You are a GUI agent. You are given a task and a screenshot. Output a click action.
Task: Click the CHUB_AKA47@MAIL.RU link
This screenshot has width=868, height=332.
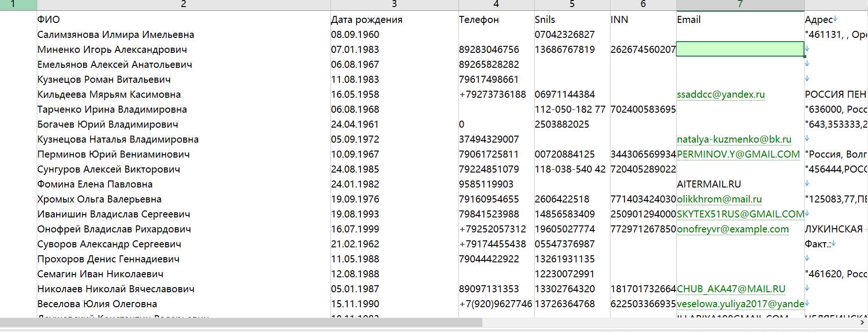[731, 289]
